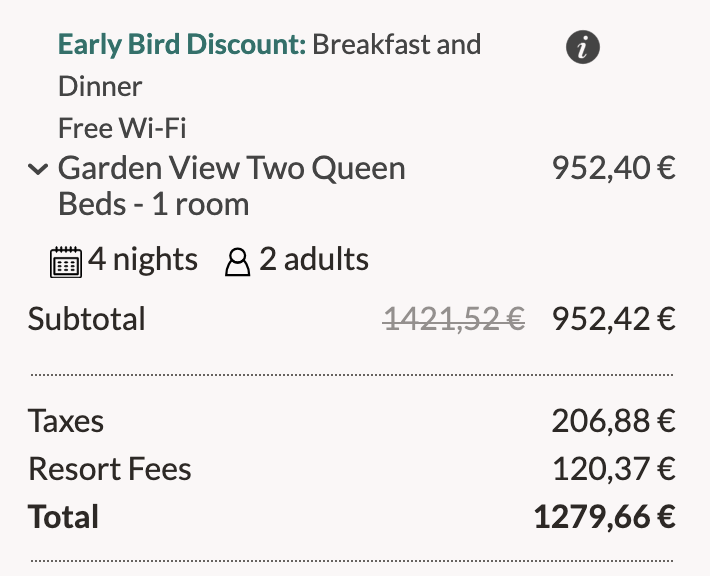Click the taxes amount 206,88 €
This screenshot has height=576, width=710.
click(613, 421)
